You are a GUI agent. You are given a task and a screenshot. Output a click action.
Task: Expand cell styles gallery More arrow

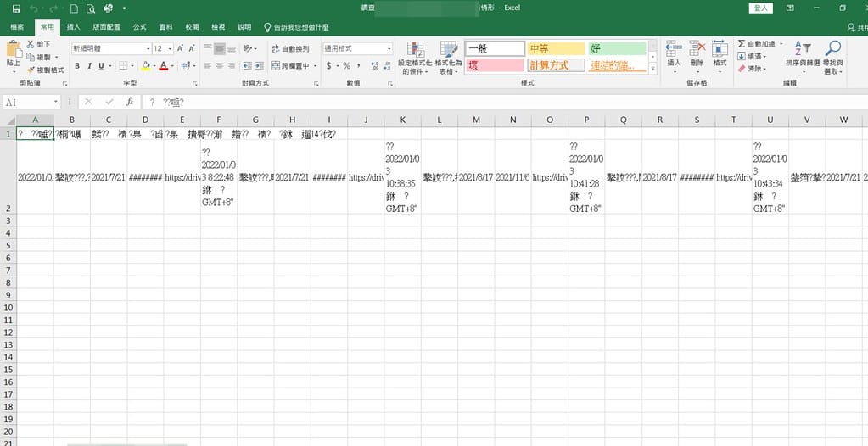(652, 70)
